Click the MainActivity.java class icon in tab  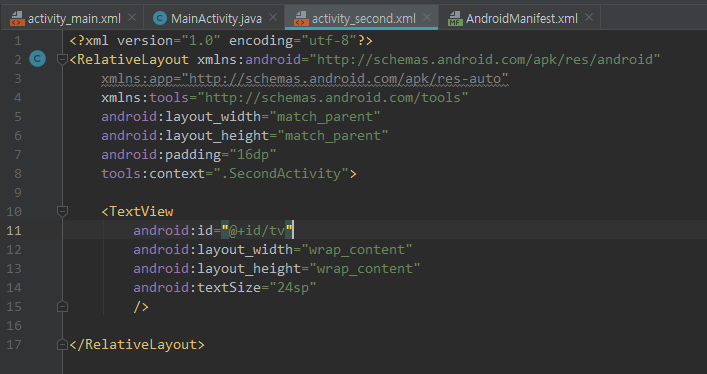[x=160, y=18]
